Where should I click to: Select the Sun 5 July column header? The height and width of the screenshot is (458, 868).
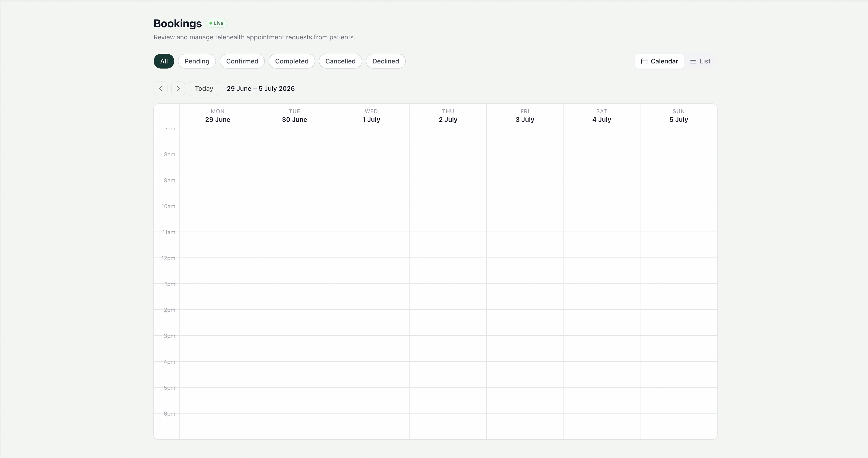[679, 116]
